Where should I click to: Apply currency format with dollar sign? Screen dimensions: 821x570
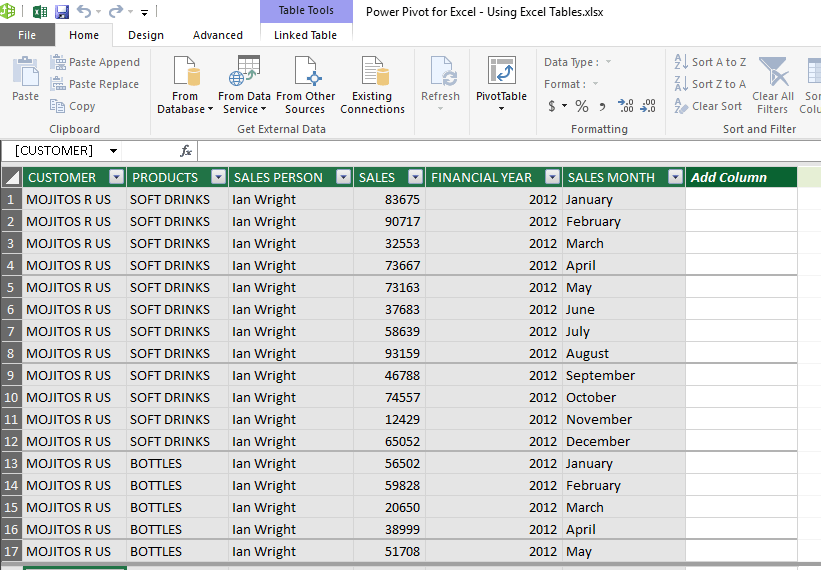(x=552, y=106)
